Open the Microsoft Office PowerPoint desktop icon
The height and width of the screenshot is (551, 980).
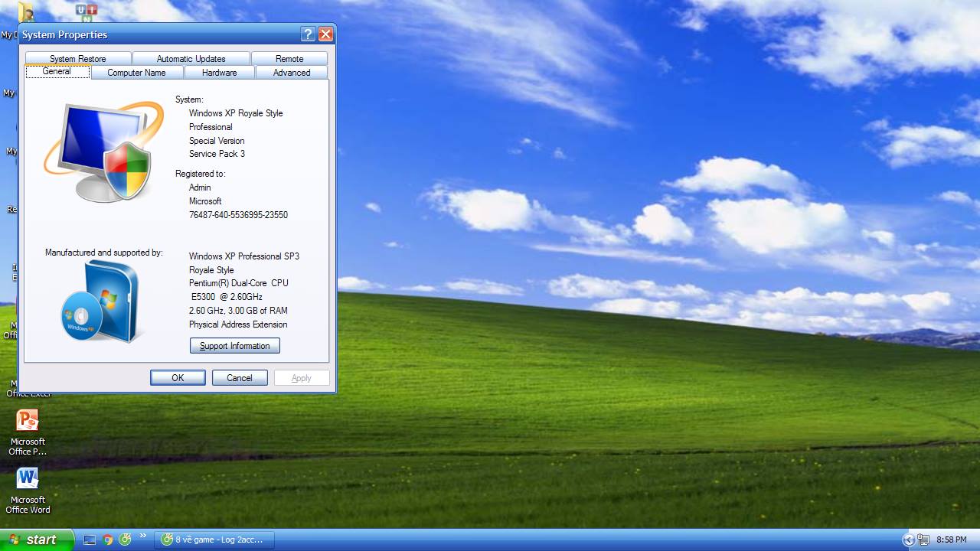point(28,432)
